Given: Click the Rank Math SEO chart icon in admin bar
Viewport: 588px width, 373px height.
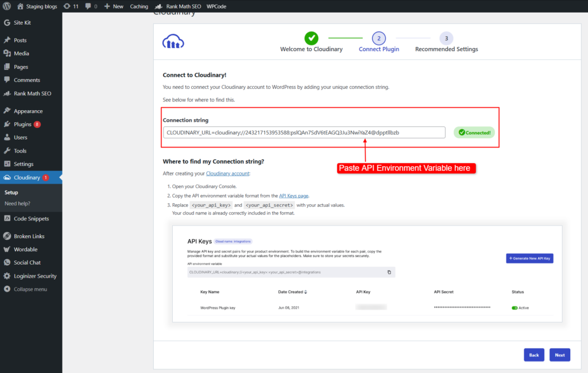Looking at the screenshot, I should (x=158, y=6).
